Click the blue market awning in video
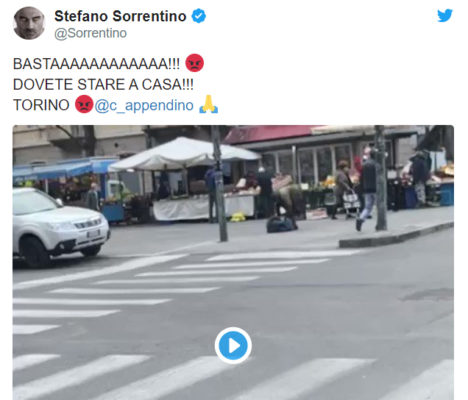This screenshot has height=400, width=468. pyautogui.click(x=65, y=168)
